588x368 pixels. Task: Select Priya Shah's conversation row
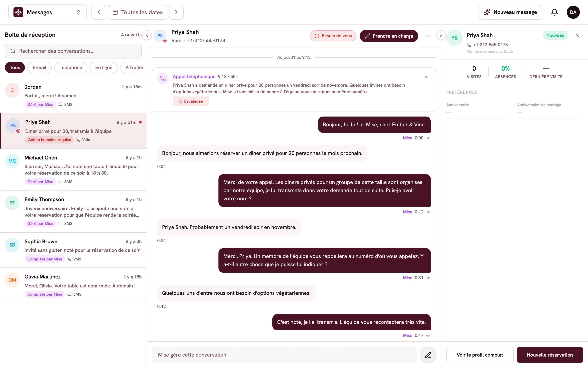[x=73, y=131]
